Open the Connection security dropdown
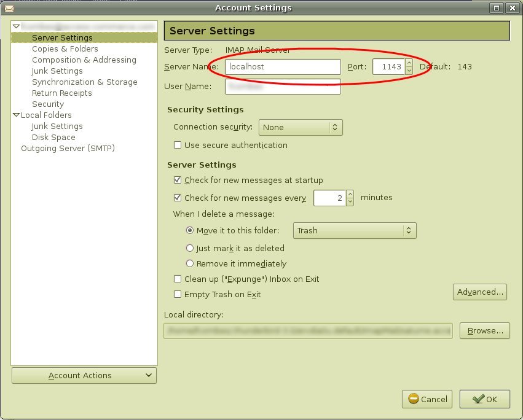Viewport: 523px width, 420px height. click(301, 127)
